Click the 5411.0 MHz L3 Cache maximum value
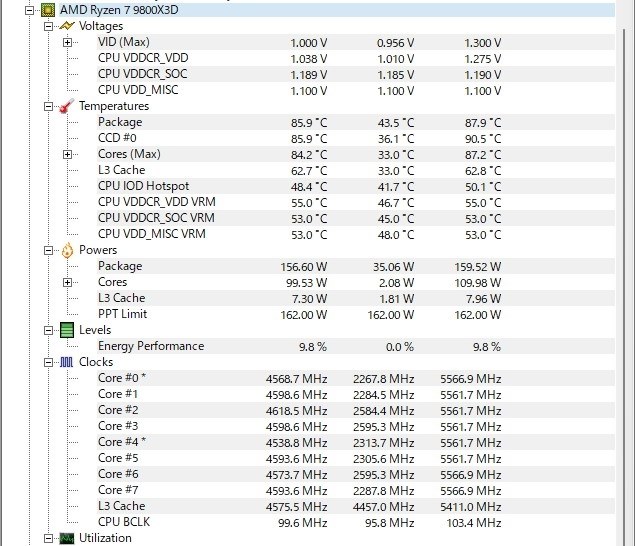635x546 pixels. 471,507
